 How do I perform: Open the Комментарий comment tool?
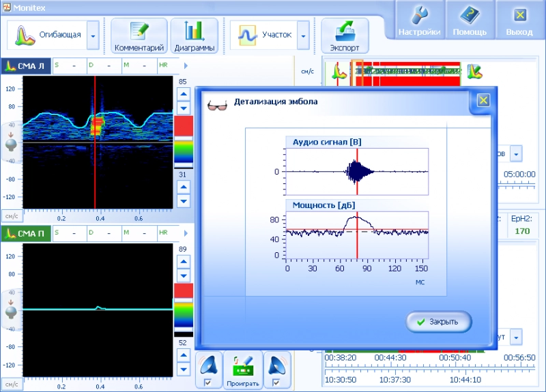(139, 35)
